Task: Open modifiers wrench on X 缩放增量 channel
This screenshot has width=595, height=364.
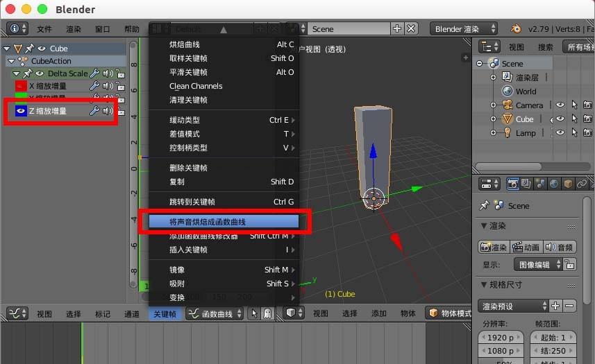Action: coord(94,86)
